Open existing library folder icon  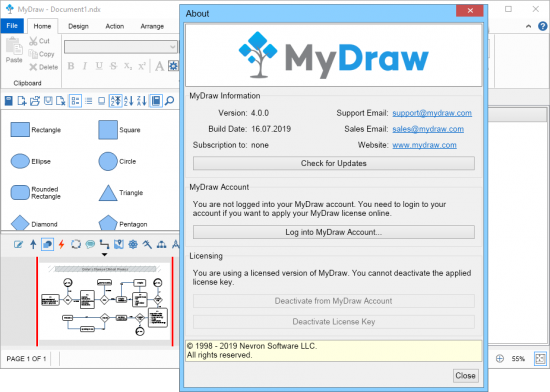(35, 101)
